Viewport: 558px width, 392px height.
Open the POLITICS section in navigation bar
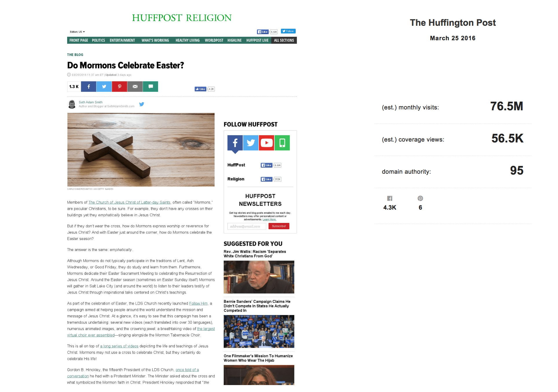98,40
